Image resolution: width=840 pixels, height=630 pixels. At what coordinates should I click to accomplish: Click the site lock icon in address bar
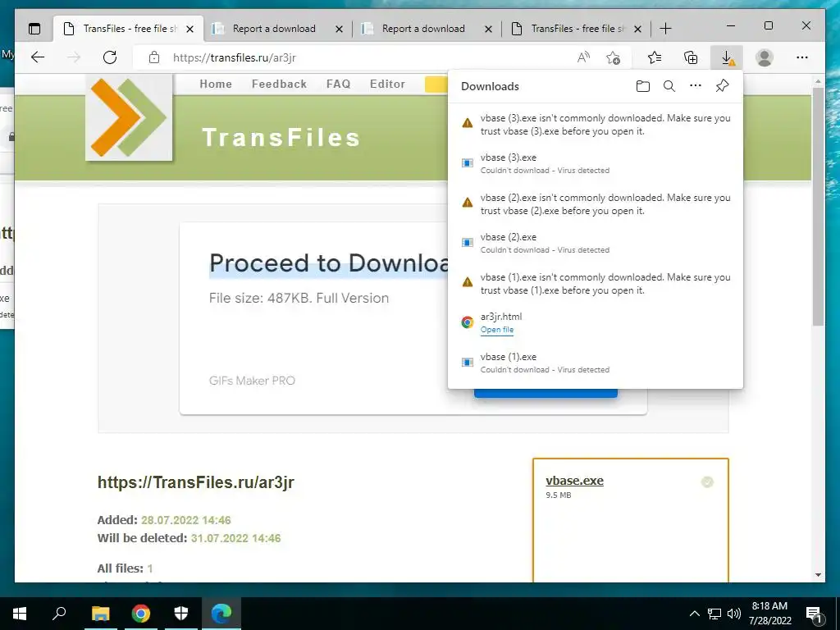click(x=154, y=57)
